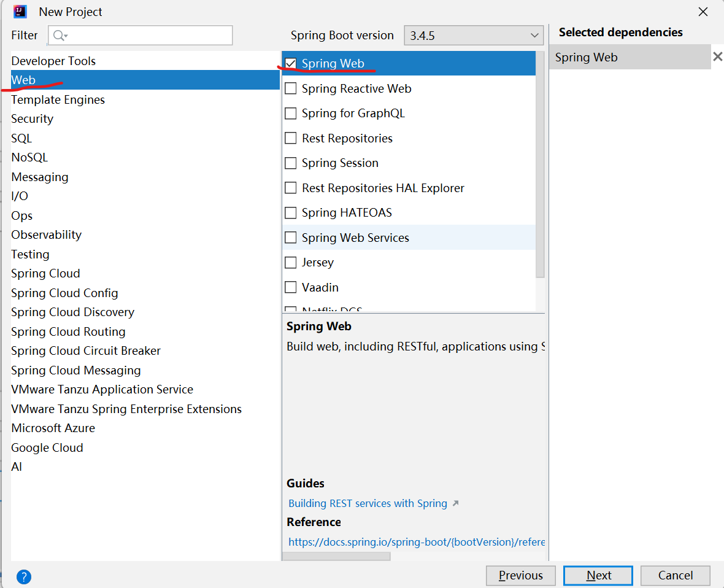Viewport: 724px width, 588px height.
Task: Choose the Security category
Action: (145, 118)
